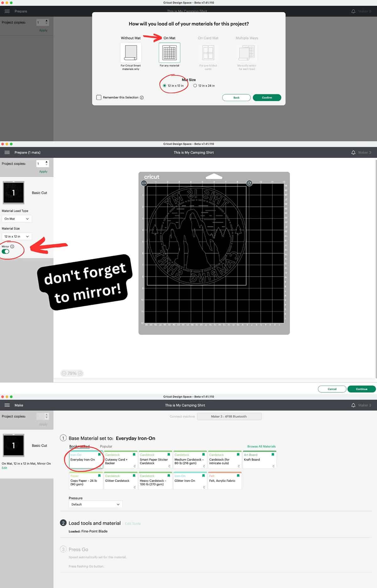Click the vertical scrollbar of the mat preview
The height and width of the screenshot is (588, 377).
[376, 268]
